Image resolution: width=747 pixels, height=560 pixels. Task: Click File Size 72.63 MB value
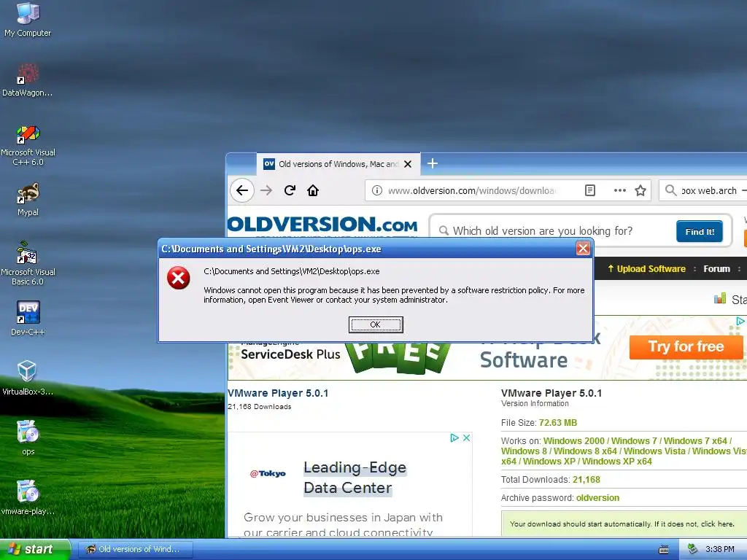(x=558, y=423)
